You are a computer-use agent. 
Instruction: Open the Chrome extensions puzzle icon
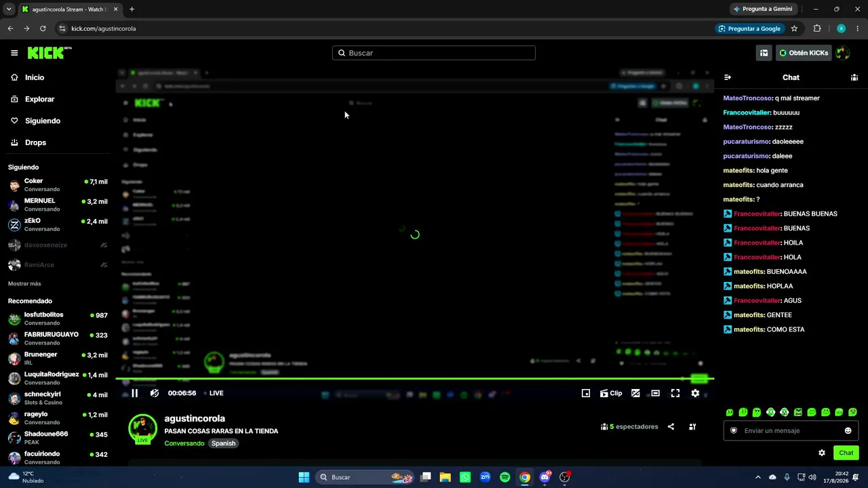pos(817,28)
